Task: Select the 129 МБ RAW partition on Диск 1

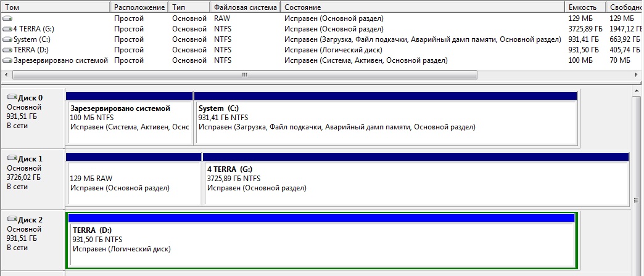Action: 134,179
